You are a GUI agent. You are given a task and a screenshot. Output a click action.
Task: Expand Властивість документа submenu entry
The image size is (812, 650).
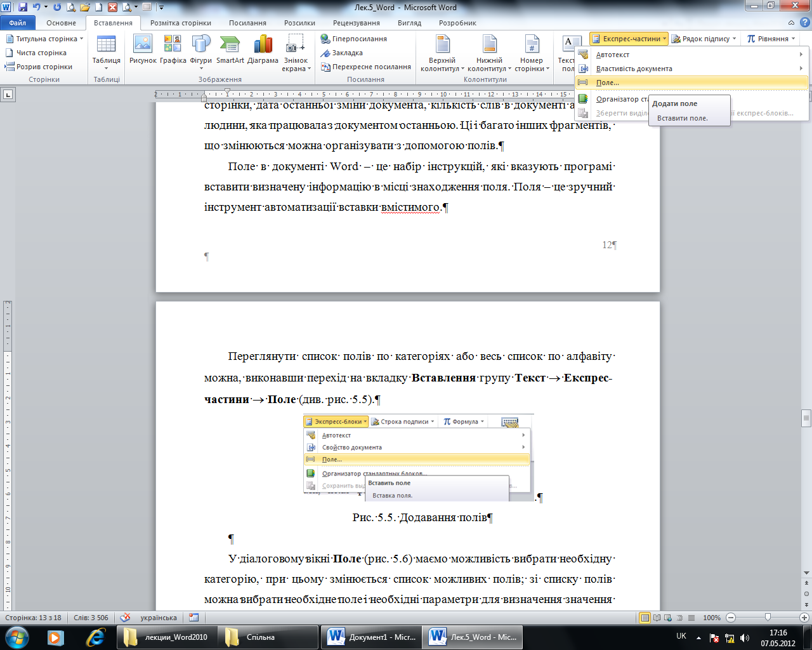click(x=691, y=69)
